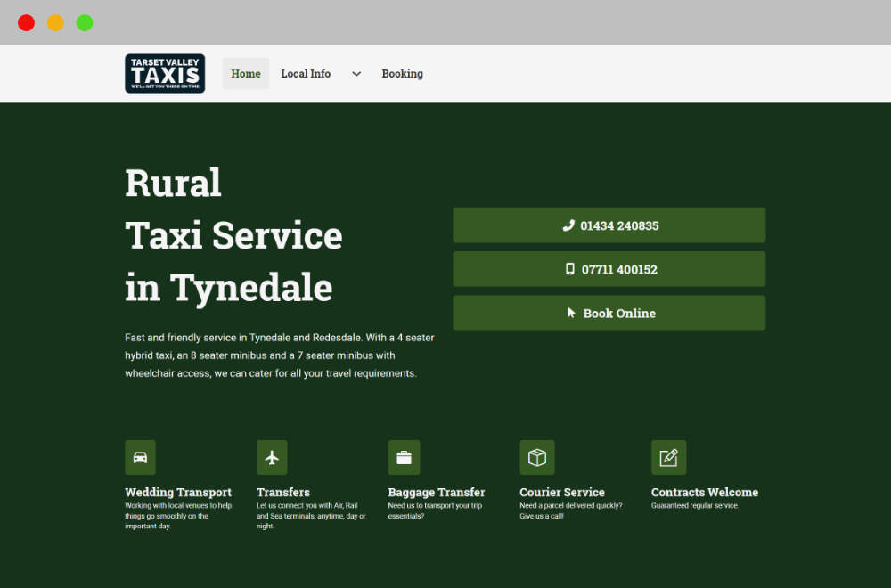Image resolution: width=891 pixels, height=588 pixels.
Task: Click the green zoom traffic light
Action: [85, 22]
